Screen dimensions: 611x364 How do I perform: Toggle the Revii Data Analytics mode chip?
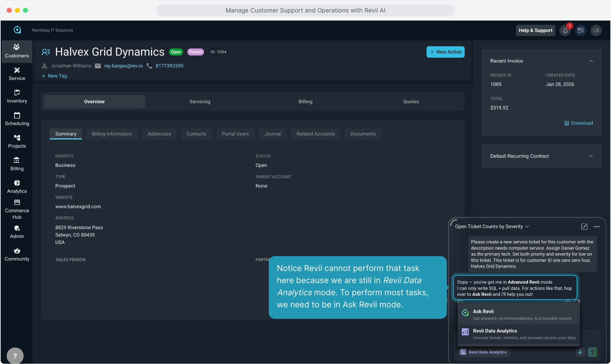484,352
